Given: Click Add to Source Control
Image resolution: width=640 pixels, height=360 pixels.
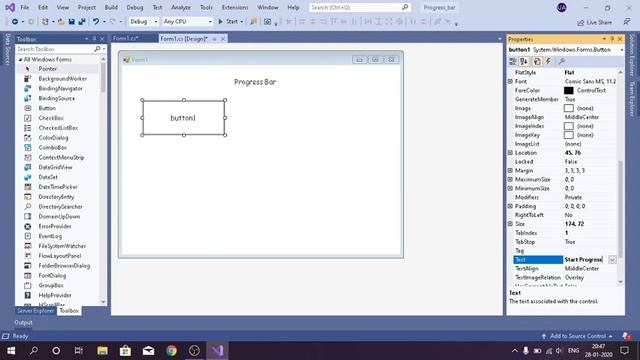Looking at the screenshot, I should (x=577, y=336).
